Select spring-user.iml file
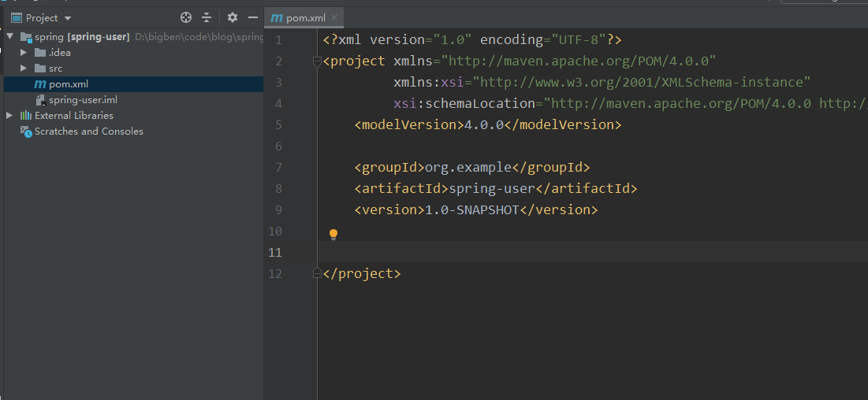This screenshot has height=400, width=868. [83, 100]
